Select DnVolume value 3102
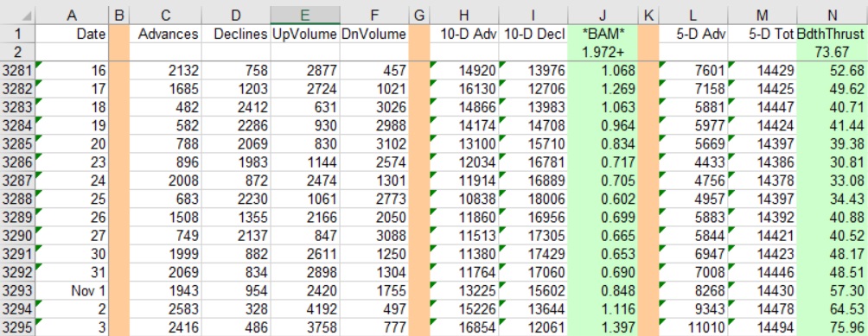Viewport: 868px width, 336px height. [374, 143]
